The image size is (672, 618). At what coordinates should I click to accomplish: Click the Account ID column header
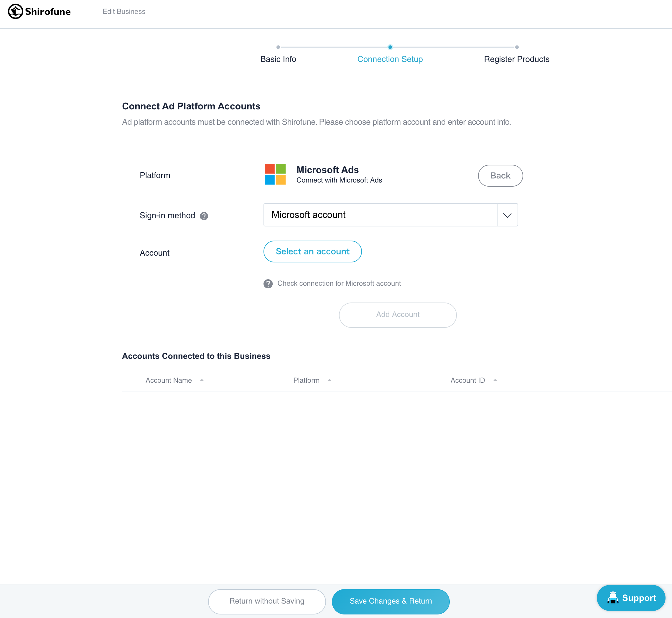(467, 380)
